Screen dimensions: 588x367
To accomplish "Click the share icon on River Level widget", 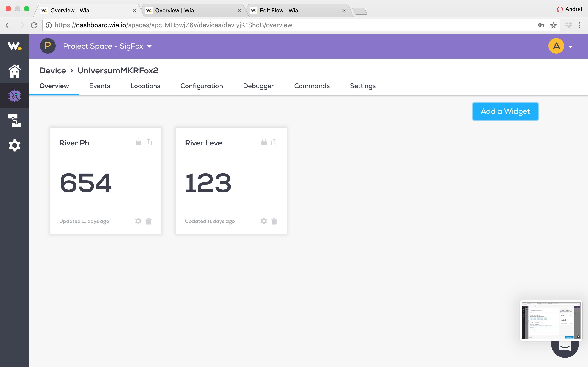I will [x=274, y=142].
